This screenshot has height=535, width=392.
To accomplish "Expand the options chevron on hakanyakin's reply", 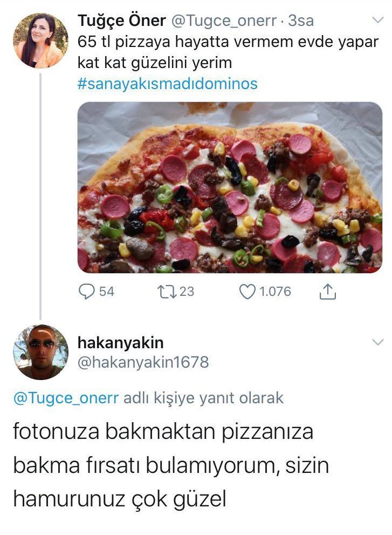I will coord(378,342).
